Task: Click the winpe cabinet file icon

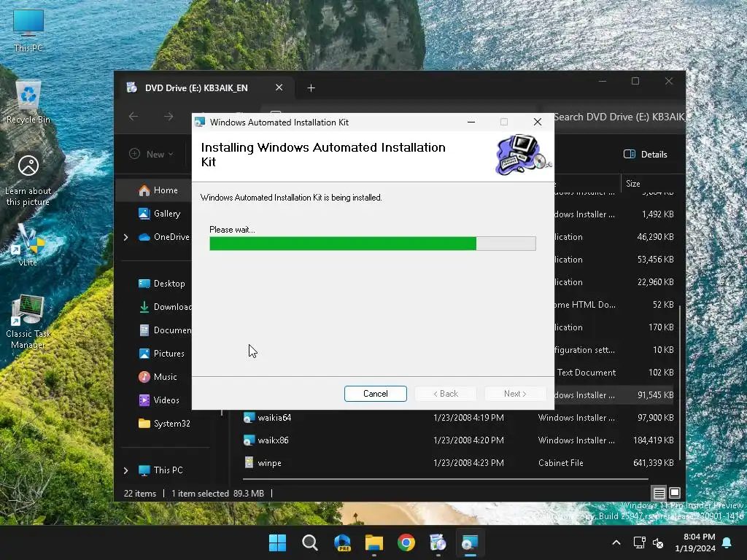Action: click(x=249, y=462)
